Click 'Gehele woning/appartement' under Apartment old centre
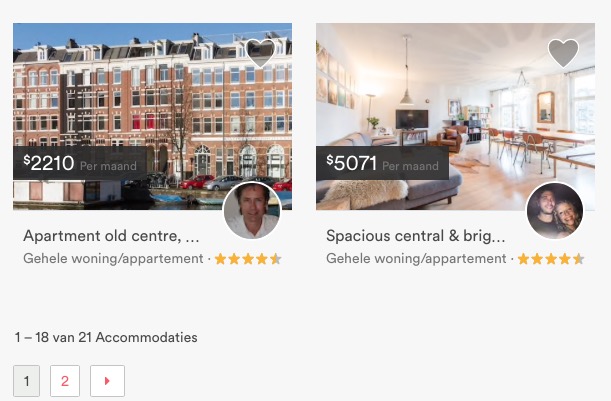This screenshot has height=401, width=611. pos(113,259)
